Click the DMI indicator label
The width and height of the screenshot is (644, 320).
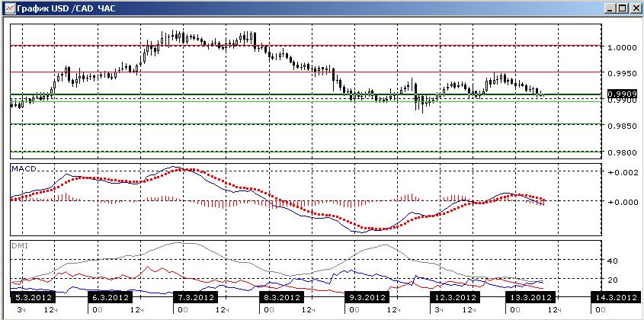click(x=18, y=245)
